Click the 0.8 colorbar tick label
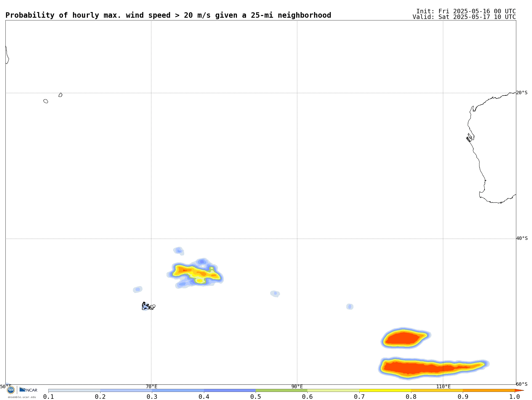The width and height of the screenshot is (532, 400). 411,397
